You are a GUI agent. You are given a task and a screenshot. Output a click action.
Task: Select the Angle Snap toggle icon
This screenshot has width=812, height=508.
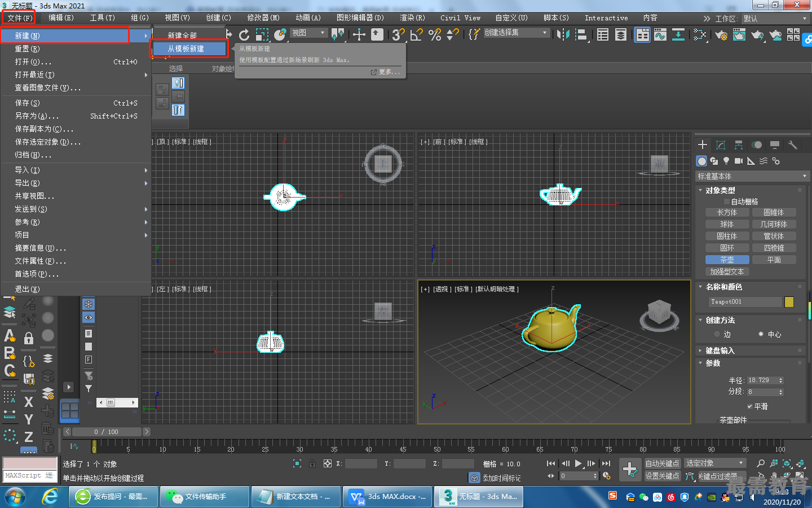point(417,34)
